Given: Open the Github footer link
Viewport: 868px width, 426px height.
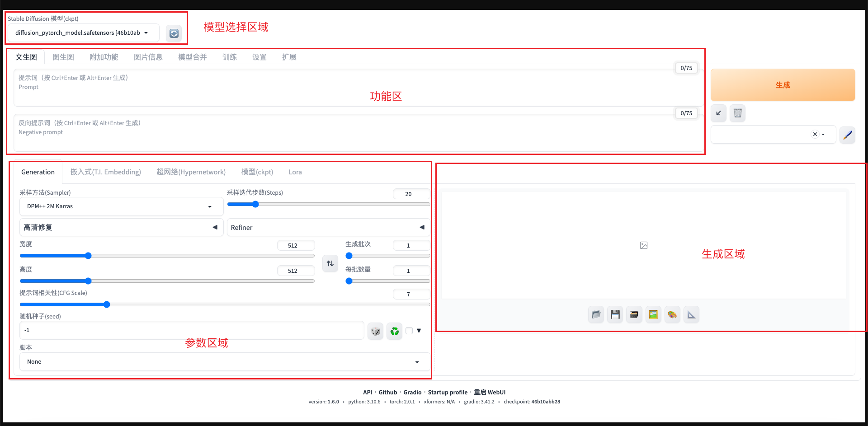Looking at the screenshot, I should click(x=388, y=392).
